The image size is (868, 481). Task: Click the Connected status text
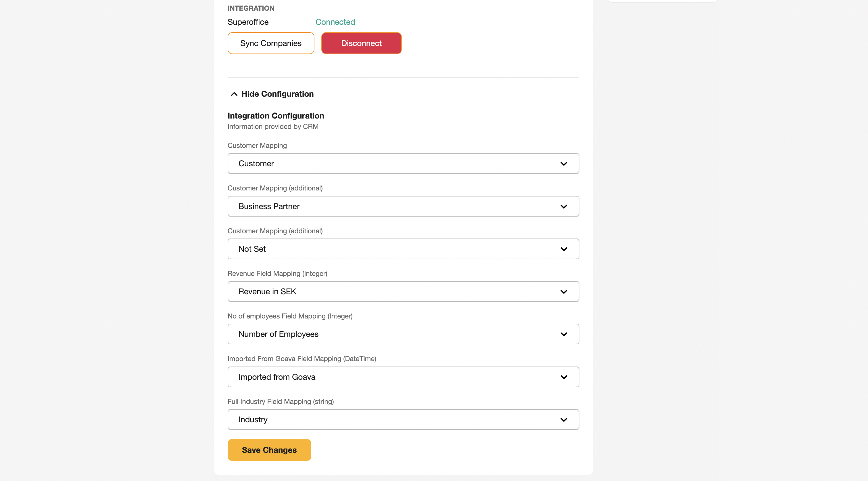(x=335, y=22)
